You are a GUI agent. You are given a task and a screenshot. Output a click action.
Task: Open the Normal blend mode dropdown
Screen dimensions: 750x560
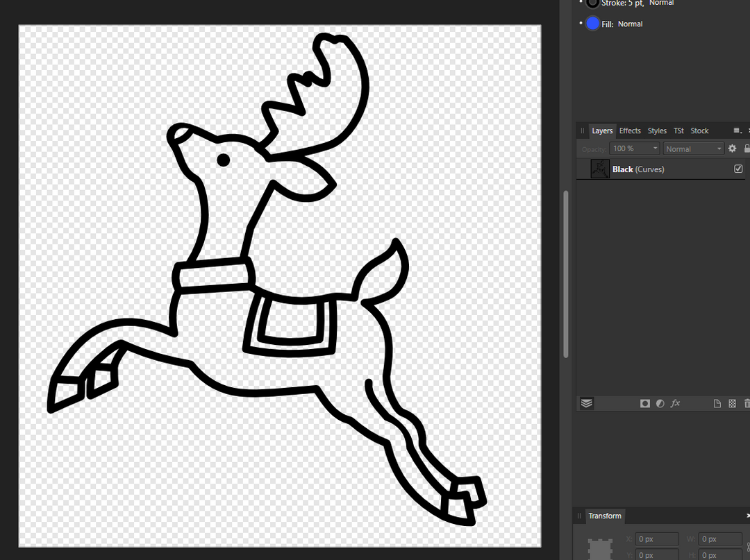point(719,148)
